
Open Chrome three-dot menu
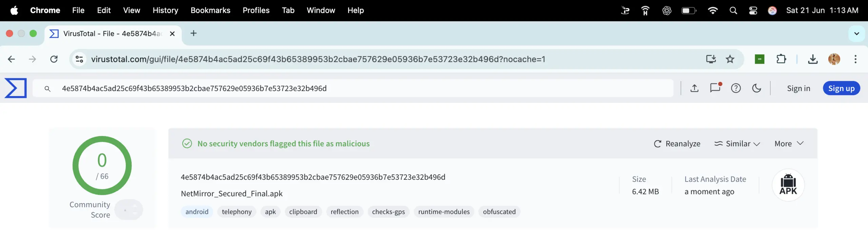855,59
